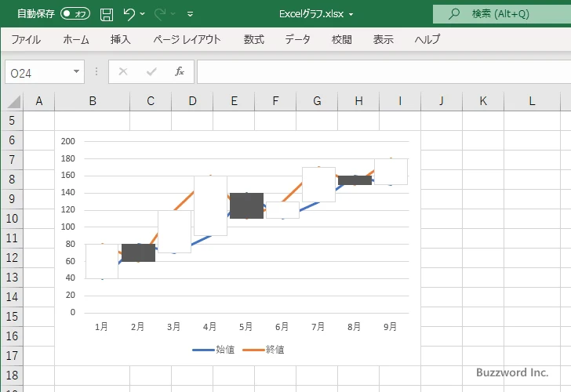Viewport: 571px width, 392px height.
Task: Select column J header
Action: [x=442, y=101]
